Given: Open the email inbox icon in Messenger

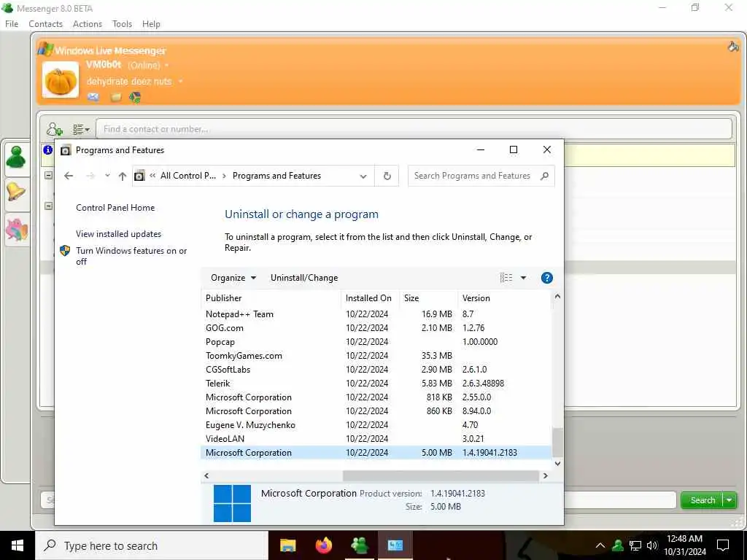Looking at the screenshot, I should [93, 97].
